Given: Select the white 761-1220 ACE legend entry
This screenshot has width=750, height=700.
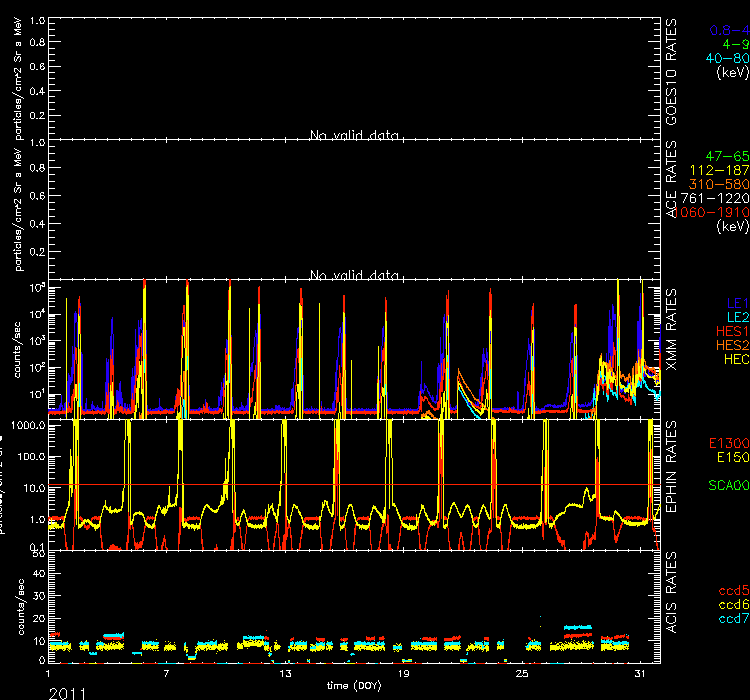Looking at the screenshot, I should click(717, 199).
